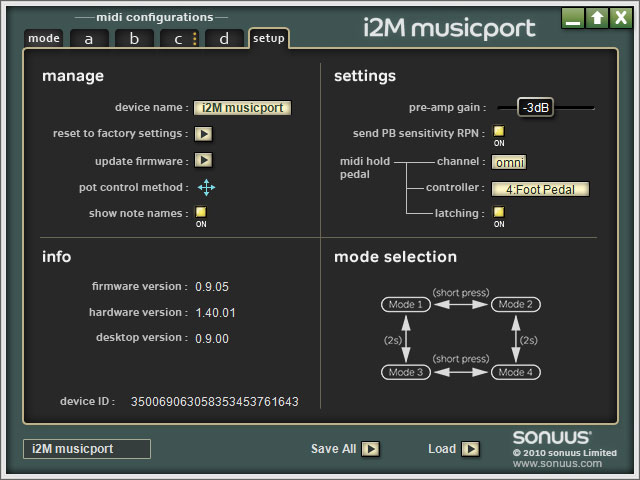The width and height of the screenshot is (640, 480).
Task: Click the pot control method crosshair icon
Action: 207,187
